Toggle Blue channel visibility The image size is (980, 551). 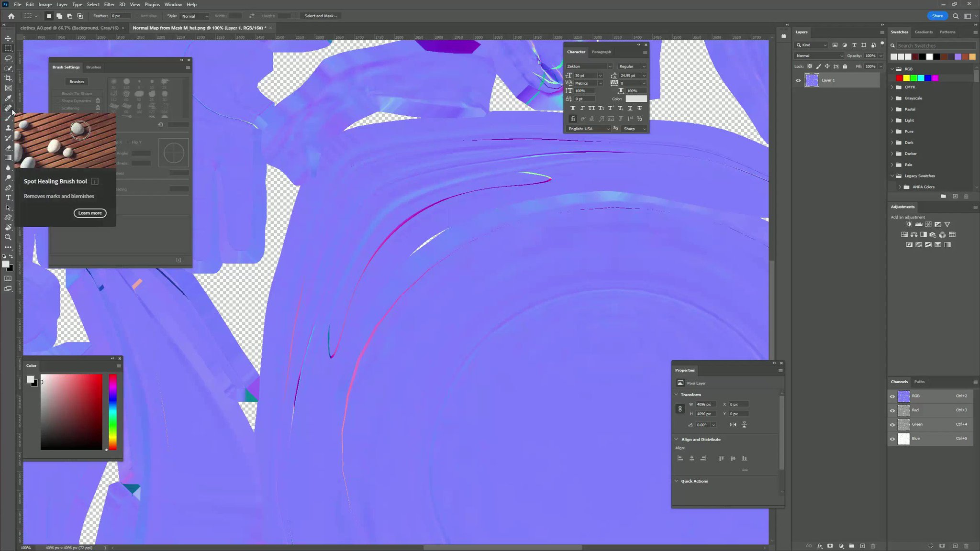tap(892, 439)
